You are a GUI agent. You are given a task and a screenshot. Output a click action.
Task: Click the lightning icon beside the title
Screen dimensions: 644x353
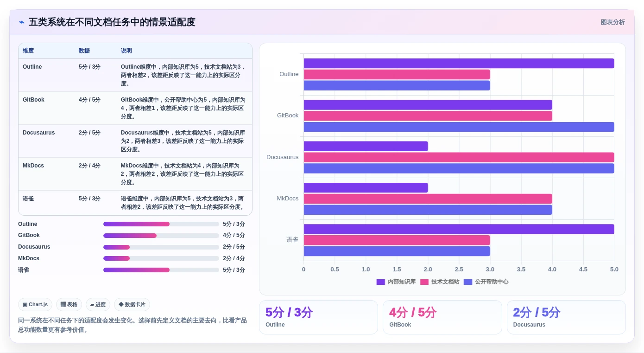click(22, 22)
